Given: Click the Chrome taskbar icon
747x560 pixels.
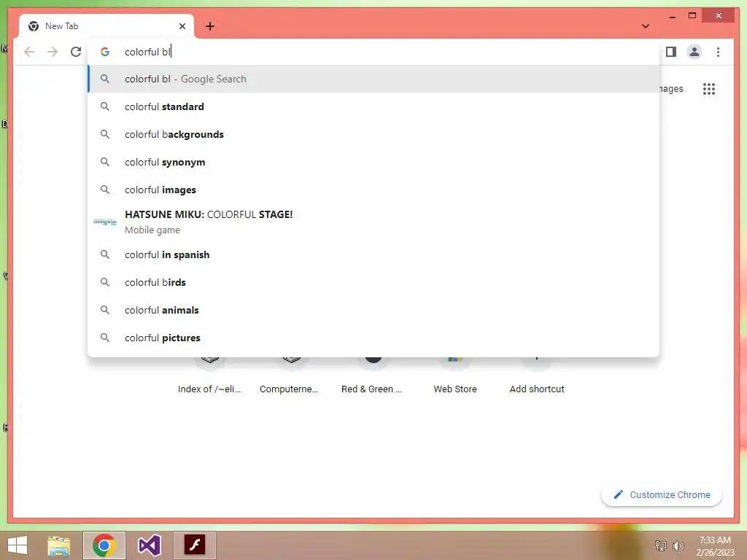Looking at the screenshot, I should coord(104,545).
